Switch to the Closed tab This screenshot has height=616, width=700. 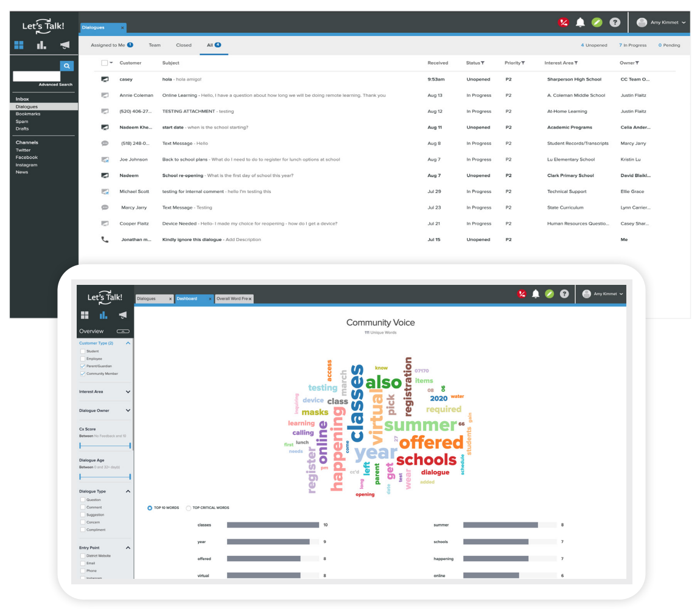tap(183, 45)
